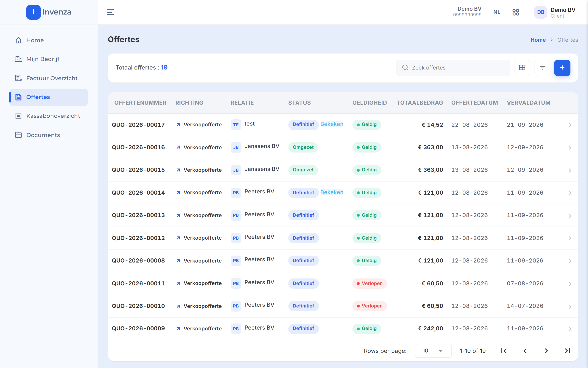Expand row QUO-2026-00017 chevron
Viewport: 588px width, 368px height.
(x=570, y=125)
